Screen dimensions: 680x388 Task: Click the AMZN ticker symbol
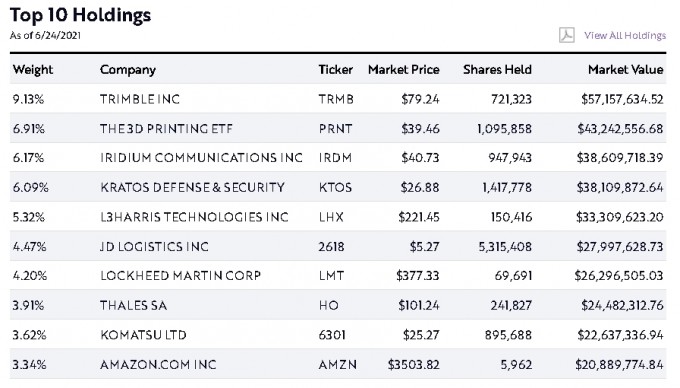coord(338,365)
